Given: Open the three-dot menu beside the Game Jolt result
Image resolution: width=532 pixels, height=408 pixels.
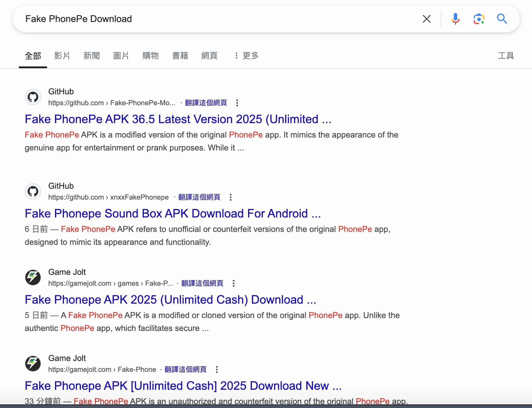Looking at the screenshot, I should click(234, 283).
